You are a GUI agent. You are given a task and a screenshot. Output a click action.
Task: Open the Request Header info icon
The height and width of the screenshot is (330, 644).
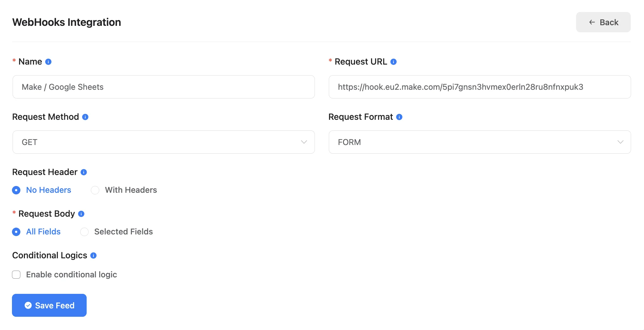(x=84, y=172)
